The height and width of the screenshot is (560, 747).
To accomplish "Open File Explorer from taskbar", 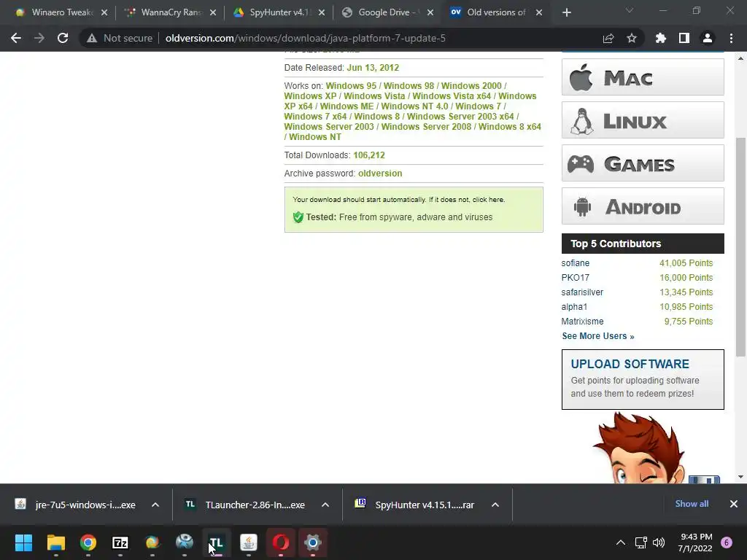I will 55,542.
